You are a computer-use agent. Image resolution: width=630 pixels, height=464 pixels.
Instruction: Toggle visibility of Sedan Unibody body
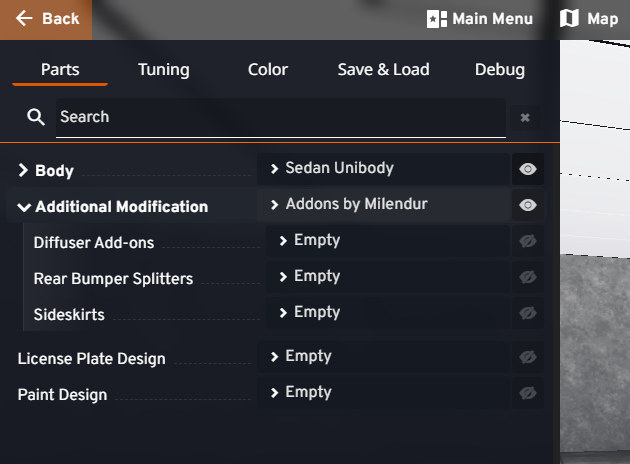528,169
